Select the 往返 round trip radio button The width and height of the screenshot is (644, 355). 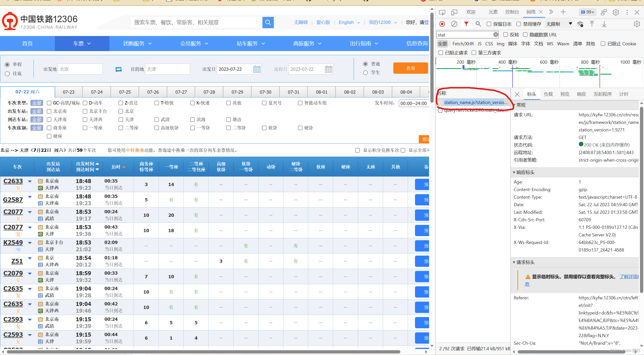point(7,74)
